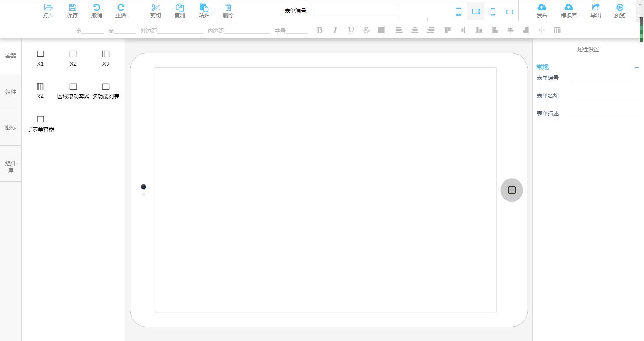The height and width of the screenshot is (341, 644).
Task: Toggle italic text formatting
Action: 335,30
